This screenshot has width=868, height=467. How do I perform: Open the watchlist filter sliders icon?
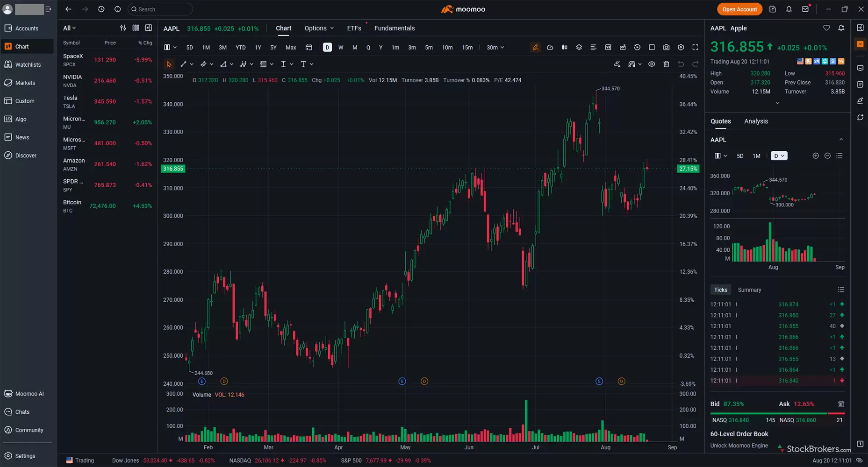coord(123,28)
